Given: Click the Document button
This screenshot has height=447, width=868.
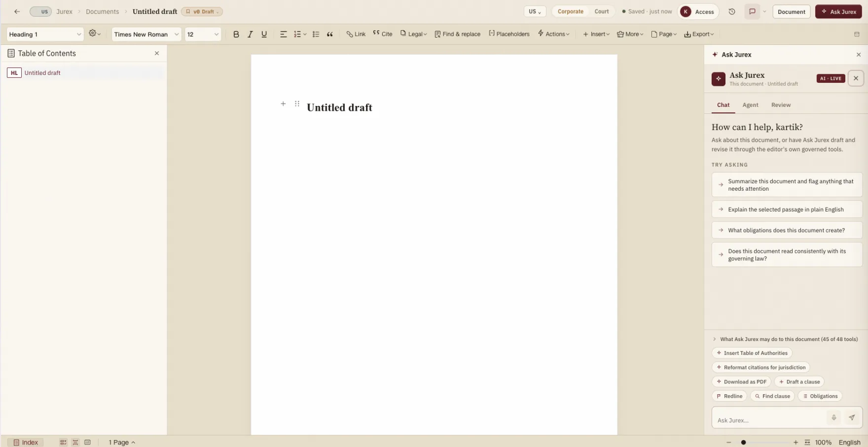Looking at the screenshot, I should pos(792,11).
